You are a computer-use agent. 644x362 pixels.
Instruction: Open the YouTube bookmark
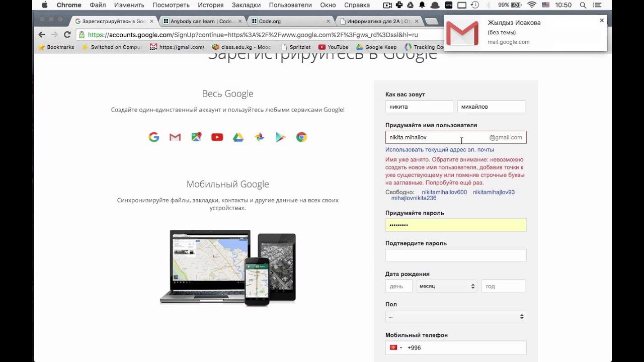(x=334, y=47)
